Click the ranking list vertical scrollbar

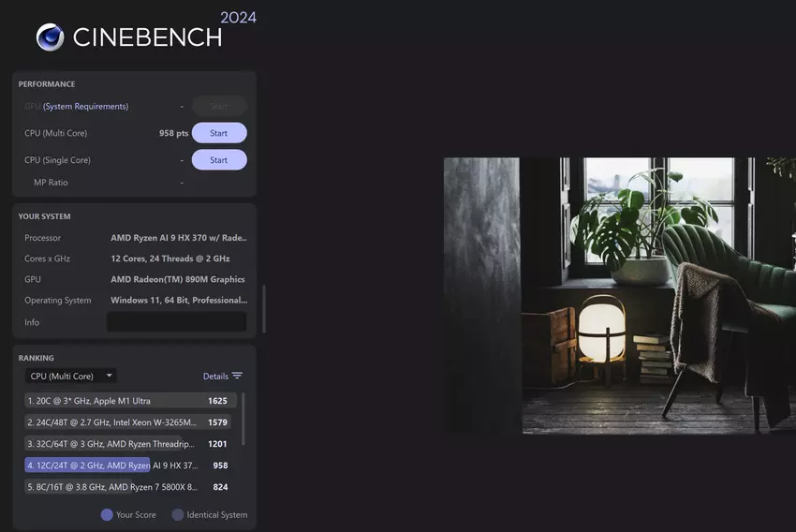pyautogui.click(x=243, y=420)
